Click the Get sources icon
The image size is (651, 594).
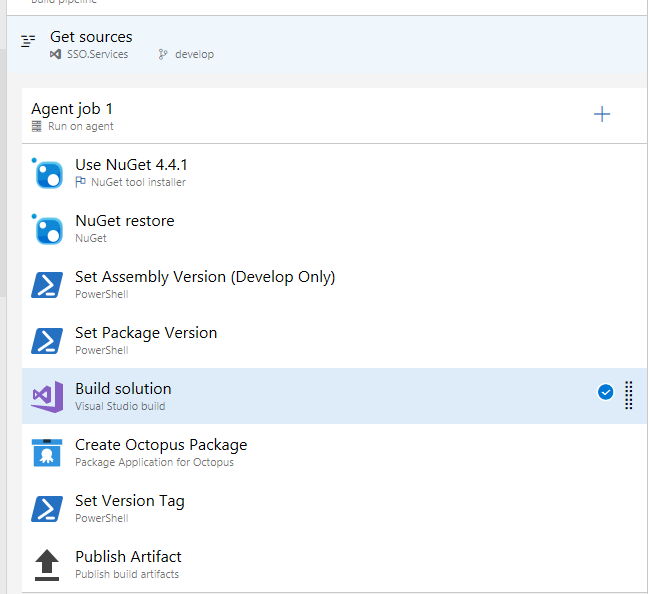pyautogui.click(x=28, y=42)
